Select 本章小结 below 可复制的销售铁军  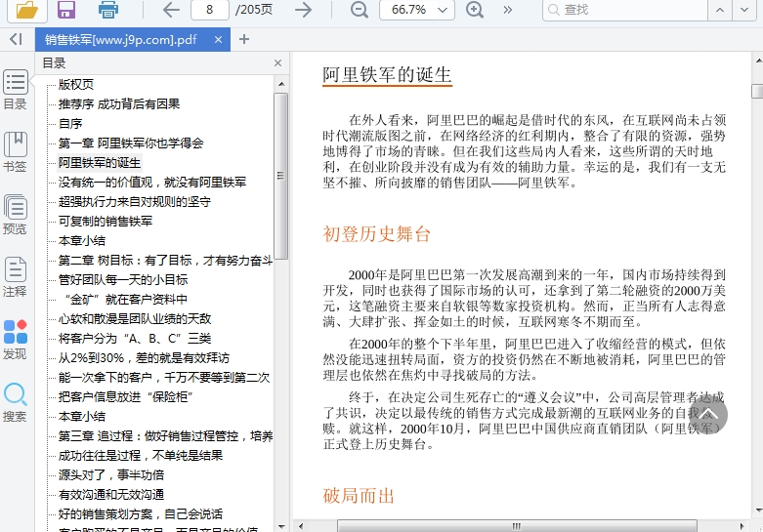click(82, 241)
